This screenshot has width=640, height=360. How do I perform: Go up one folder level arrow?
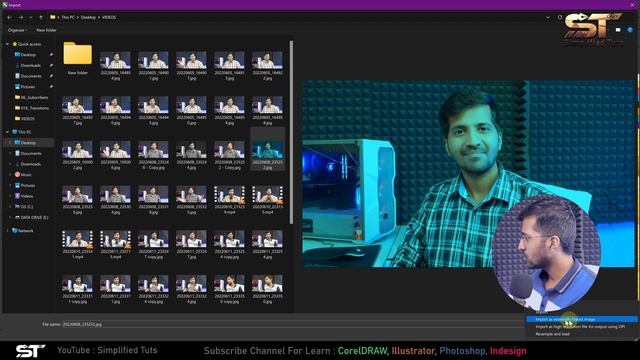(41, 18)
